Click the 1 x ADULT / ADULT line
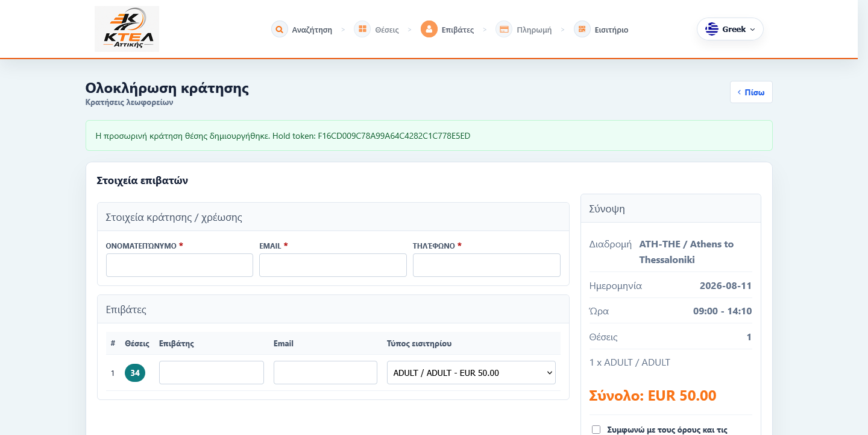The height and width of the screenshot is (435, 868). click(x=630, y=363)
